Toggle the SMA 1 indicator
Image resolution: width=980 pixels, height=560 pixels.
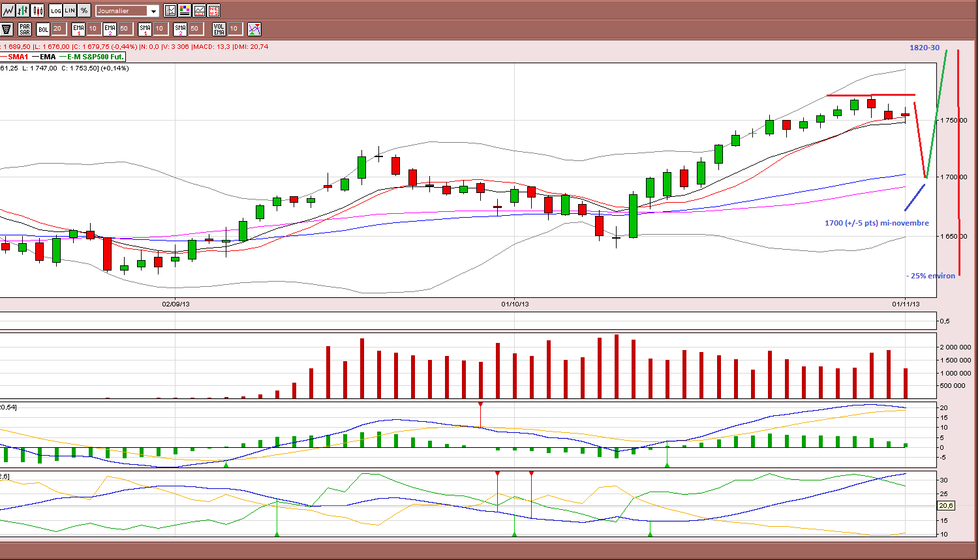pyautogui.click(x=145, y=29)
